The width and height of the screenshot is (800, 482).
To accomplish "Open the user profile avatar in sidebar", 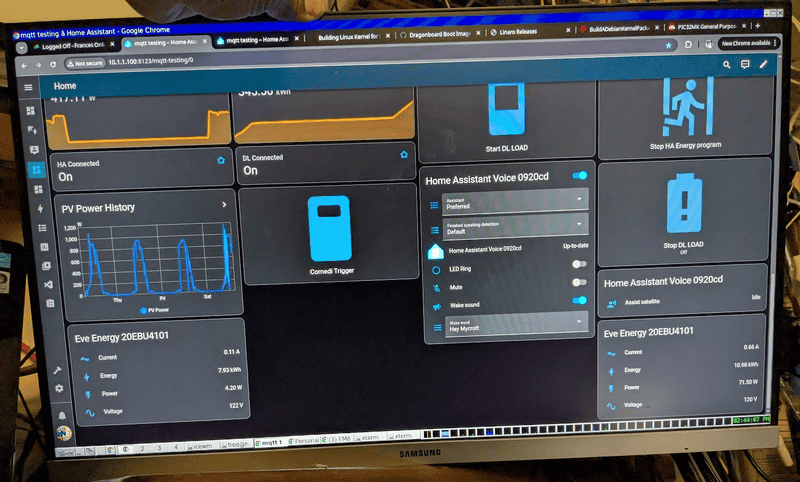I will click(x=64, y=434).
